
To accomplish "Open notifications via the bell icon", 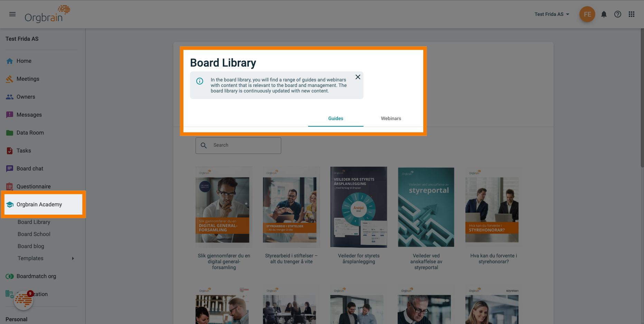I will pos(604,14).
